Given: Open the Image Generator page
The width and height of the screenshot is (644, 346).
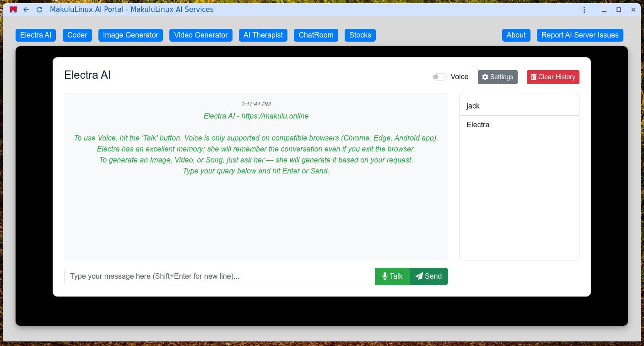Looking at the screenshot, I should pyautogui.click(x=130, y=35).
